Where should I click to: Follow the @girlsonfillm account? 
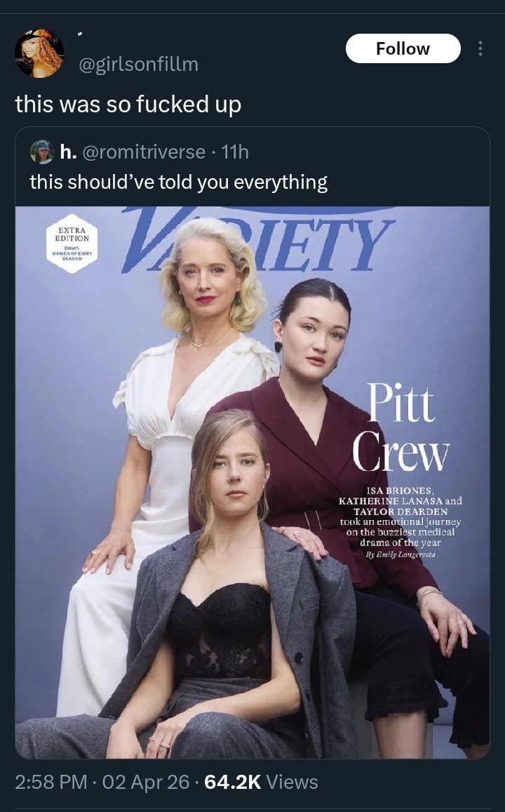tap(403, 48)
